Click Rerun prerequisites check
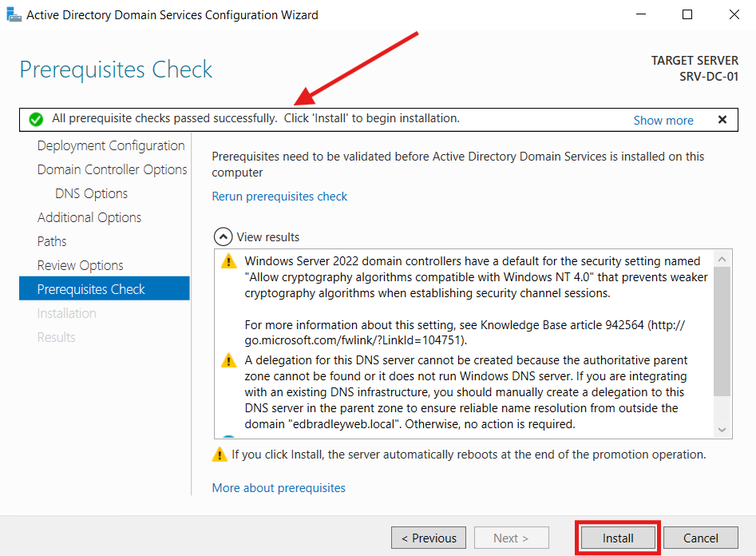This screenshot has width=756, height=556. pyautogui.click(x=279, y=196)
